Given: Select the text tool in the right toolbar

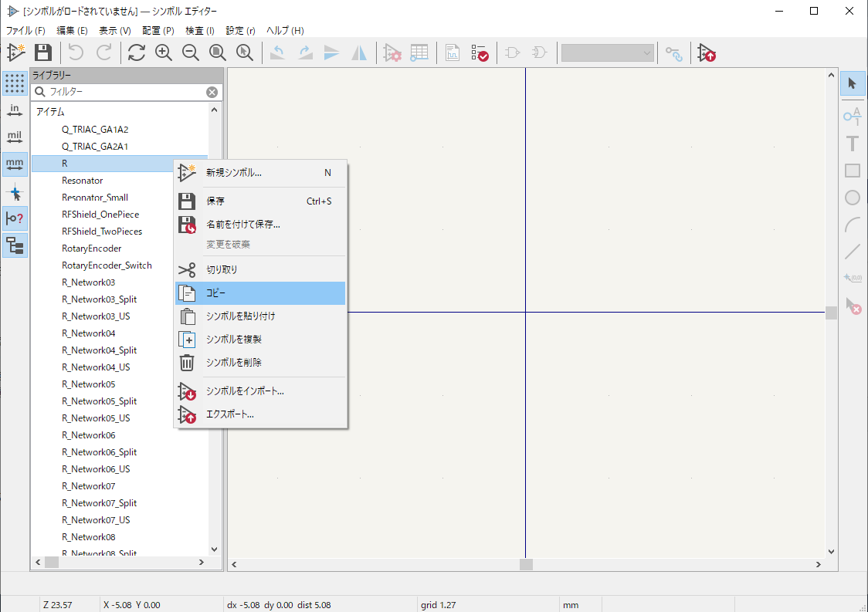Looking at the screenshot, I should pyautogui.click(x=852, y=144).
